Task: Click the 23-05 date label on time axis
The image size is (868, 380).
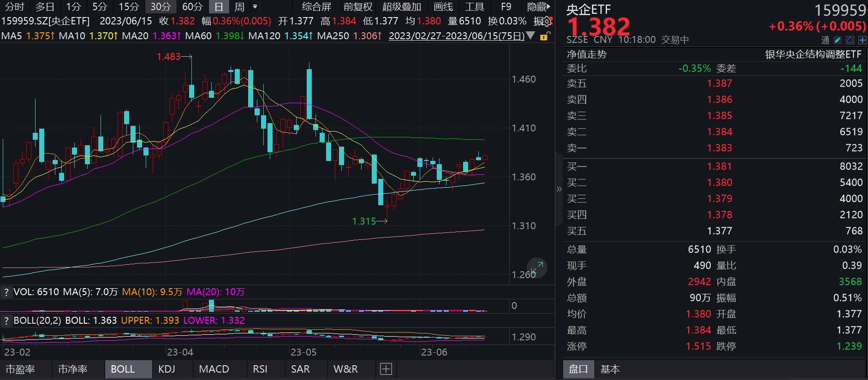Action: [x=303, y=352]
